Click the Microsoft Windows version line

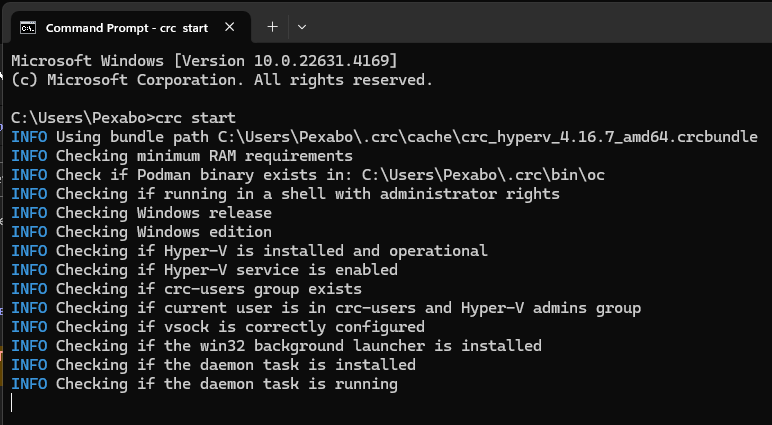pyautogui.click(x=204, y=61)
